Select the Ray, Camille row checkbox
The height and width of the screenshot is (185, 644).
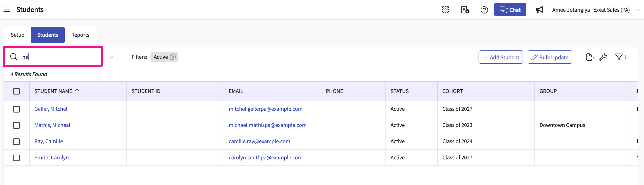pyautogui.click(x=16, y=142)
